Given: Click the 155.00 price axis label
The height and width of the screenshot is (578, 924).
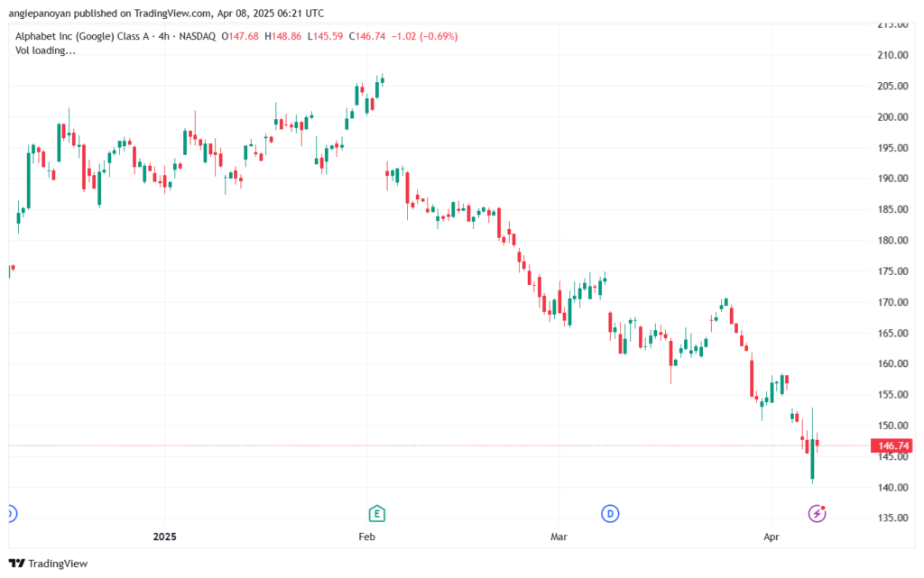Looking at the screenshot, I should click(892, 394).
